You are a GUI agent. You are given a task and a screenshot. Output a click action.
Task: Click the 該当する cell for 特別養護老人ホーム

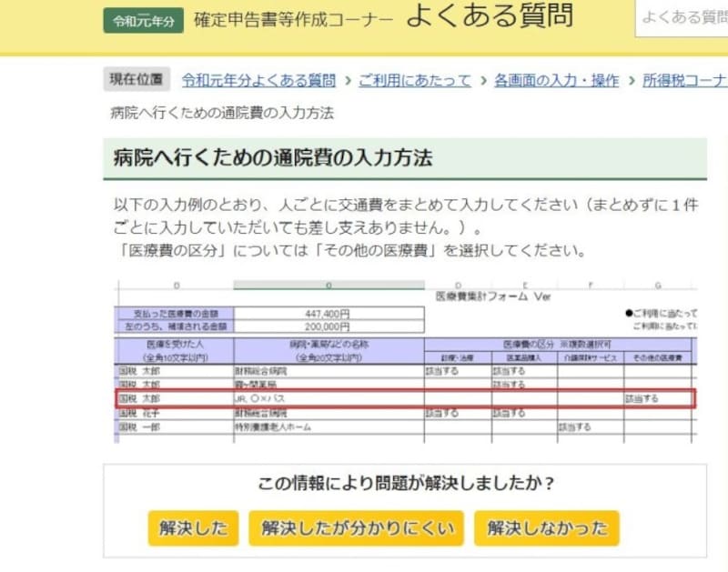[573, 425]
